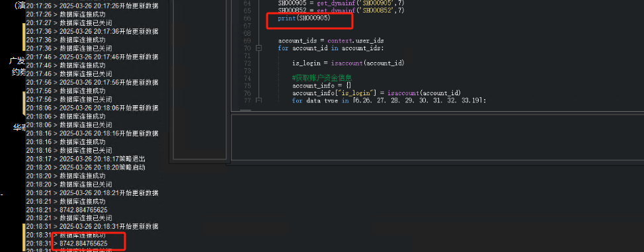Select log entry 20:18:20 数据库连接已关闭

(69, 184)
